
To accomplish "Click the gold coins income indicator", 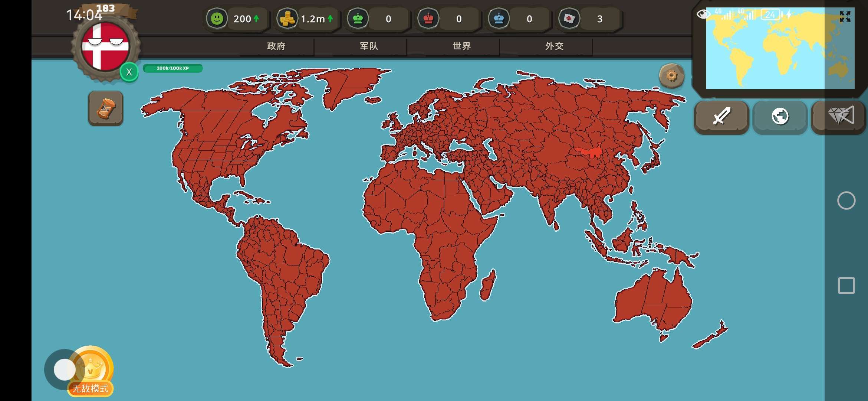I will [287, 19].
